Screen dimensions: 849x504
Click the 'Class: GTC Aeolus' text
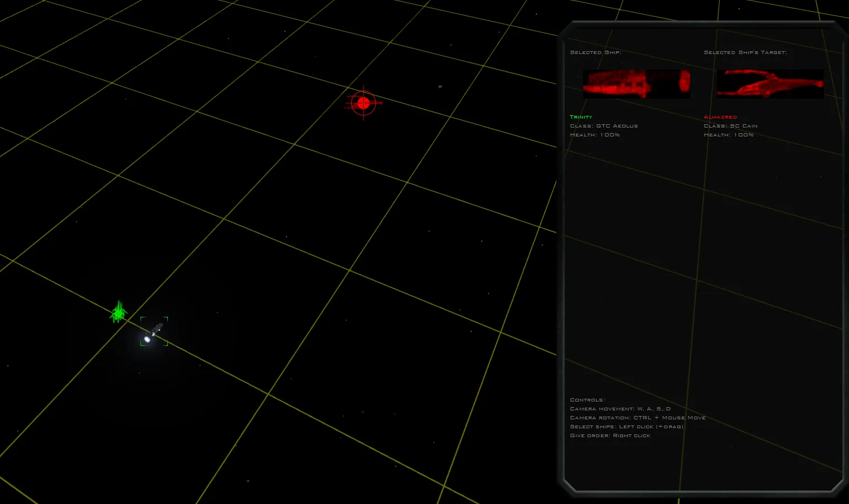[x=604, y=126]
